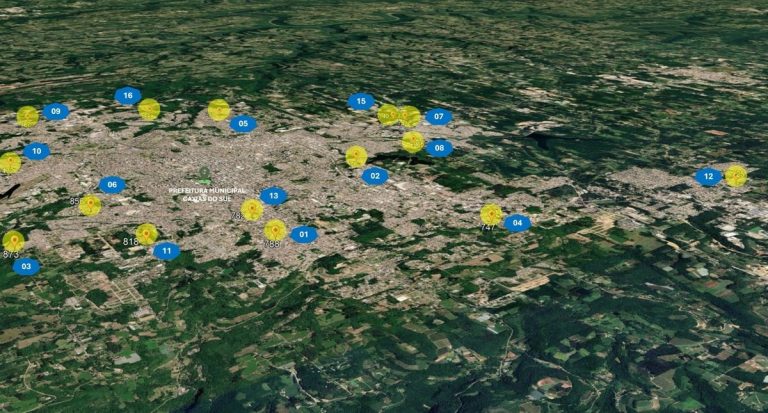
Task: Click the yellow pin beside marker 12
Action: point(736,175)
